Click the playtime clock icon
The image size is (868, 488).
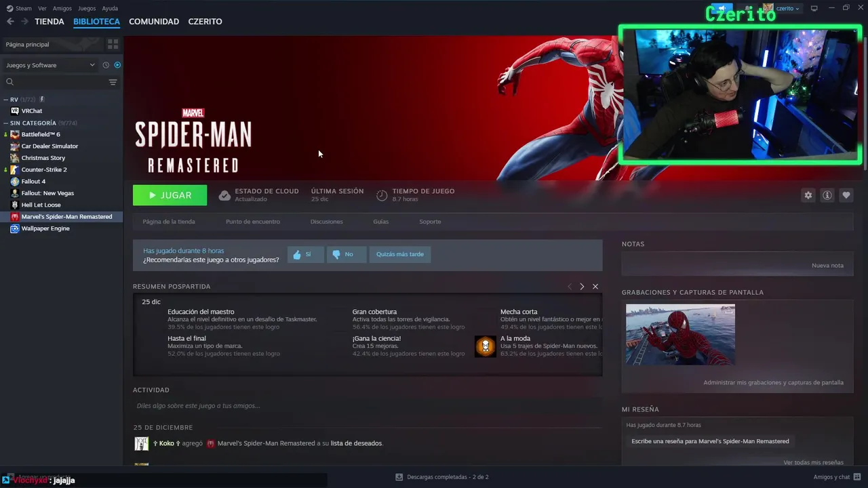pos(382,195)
